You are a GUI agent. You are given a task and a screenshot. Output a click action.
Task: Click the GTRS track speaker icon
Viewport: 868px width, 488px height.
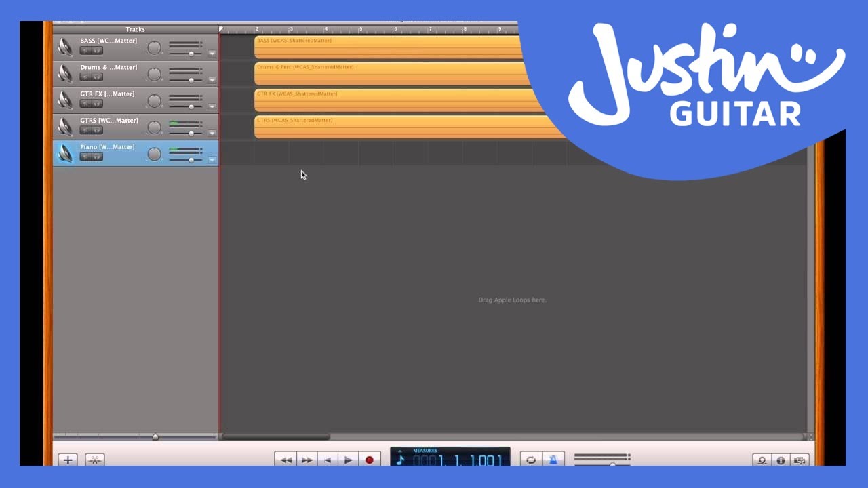[65, 126]
